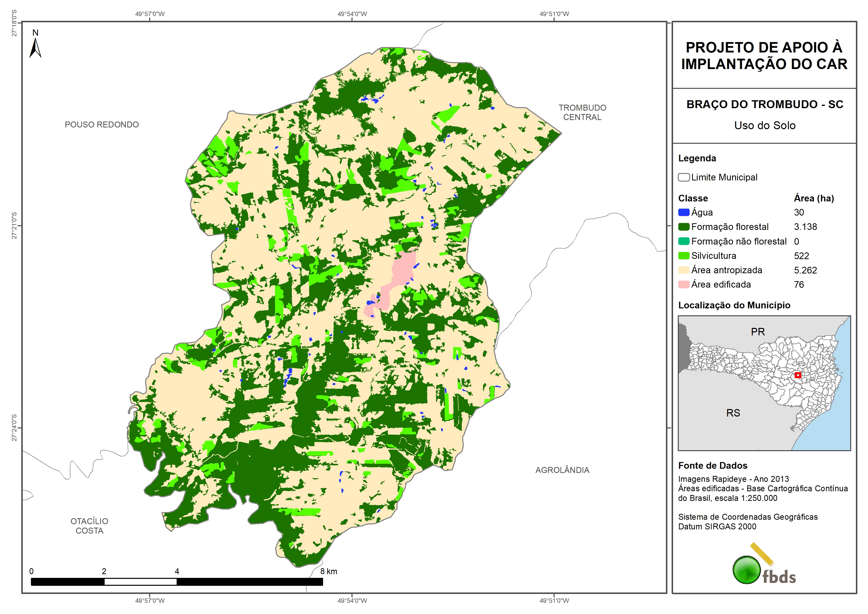The width and height of the screenshot is (868, 614).
Task: Click the POUSO REDONDO map label
Action: pyautogui.click(x=102, y=124)
